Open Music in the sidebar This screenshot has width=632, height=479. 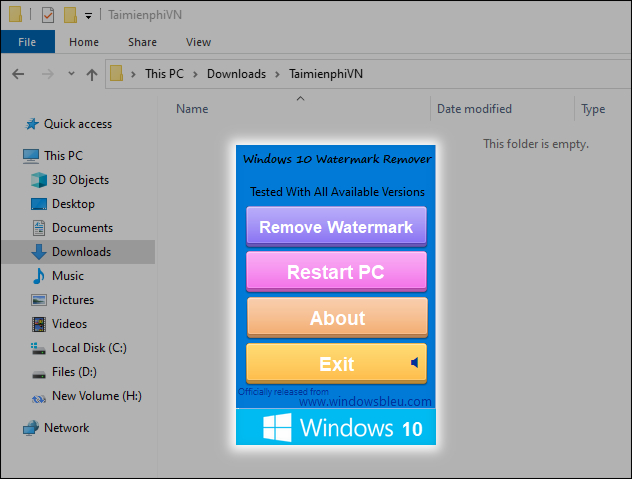68,276
